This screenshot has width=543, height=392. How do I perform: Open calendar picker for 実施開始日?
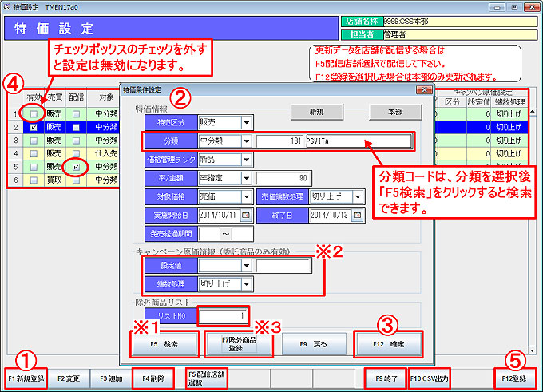(245, 215)
